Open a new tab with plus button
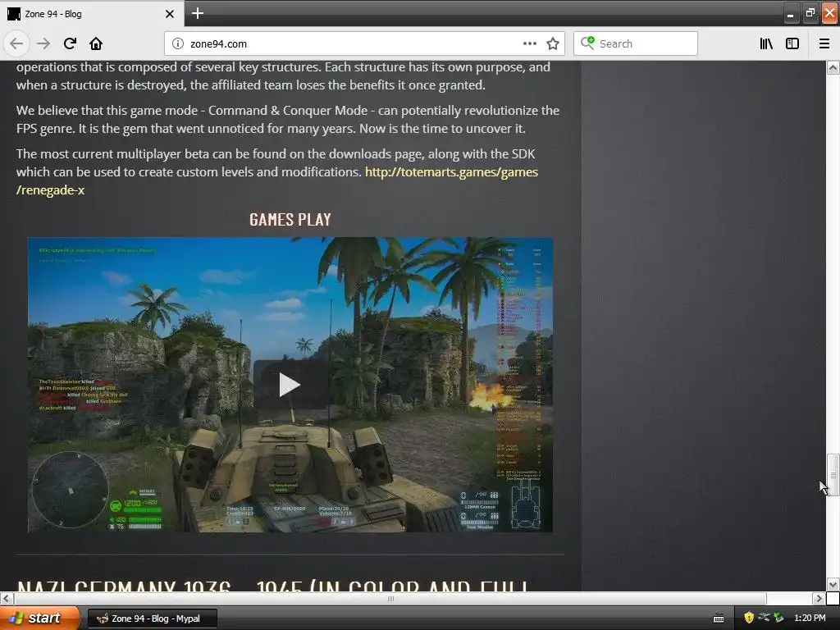The height and width of the screenshot is (630, 840). (x=197, y=13)
